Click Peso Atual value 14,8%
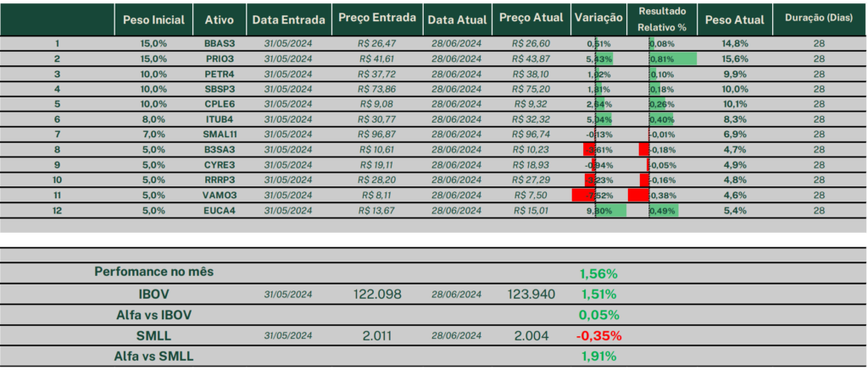Screen dimensions: 868x370 click(735, 44)
